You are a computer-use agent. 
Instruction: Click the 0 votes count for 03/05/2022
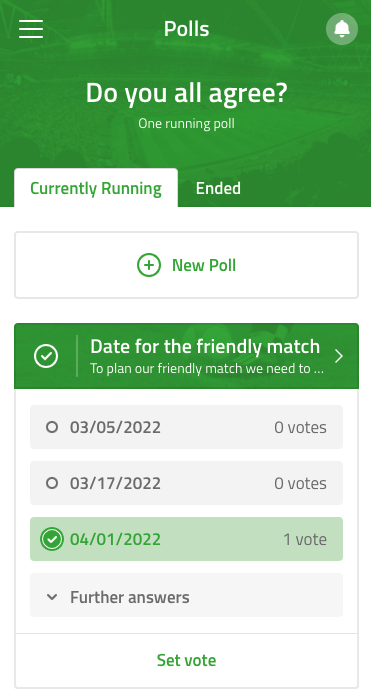click(300, 427)
